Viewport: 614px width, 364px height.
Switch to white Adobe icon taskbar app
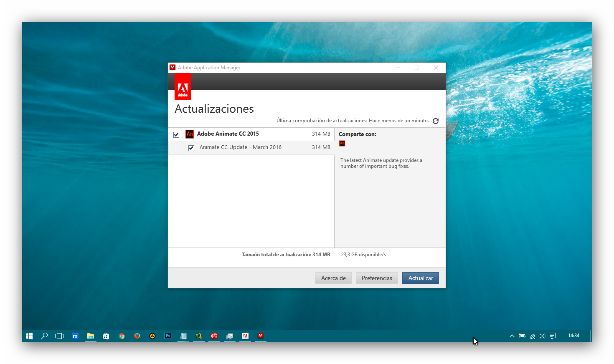[245, 336]
